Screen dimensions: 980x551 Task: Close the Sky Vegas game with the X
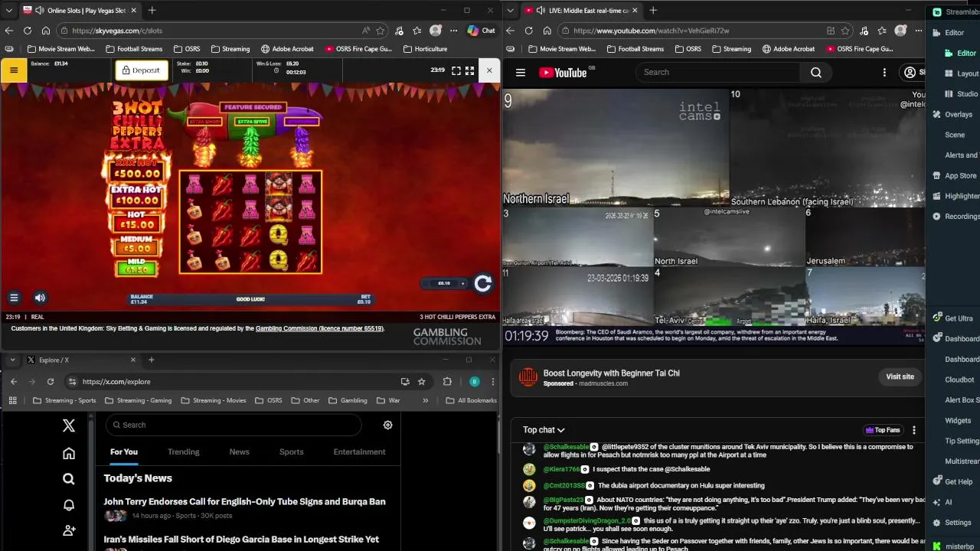click(x=489, y=70)
